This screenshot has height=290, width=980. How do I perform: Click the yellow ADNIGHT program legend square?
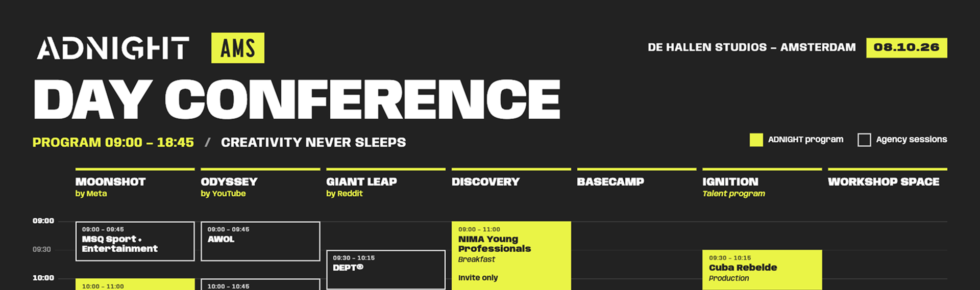756,140
